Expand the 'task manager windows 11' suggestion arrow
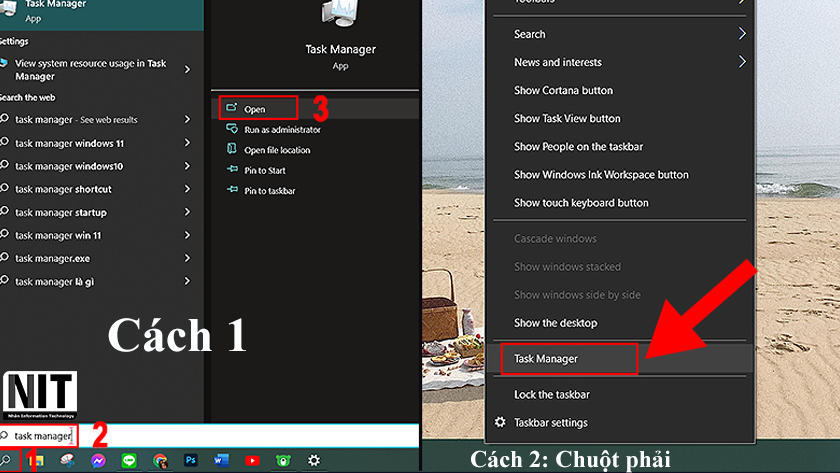 point(188,142)
